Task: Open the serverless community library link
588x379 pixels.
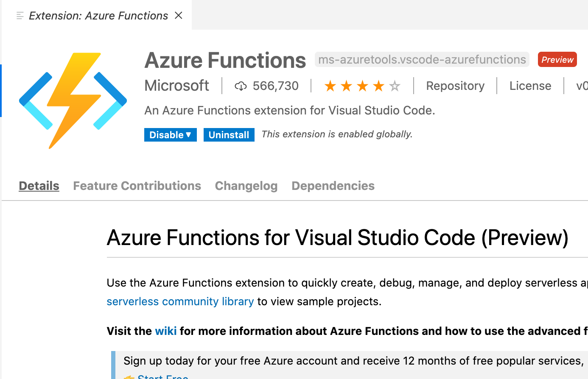Action: coord(180,301)
